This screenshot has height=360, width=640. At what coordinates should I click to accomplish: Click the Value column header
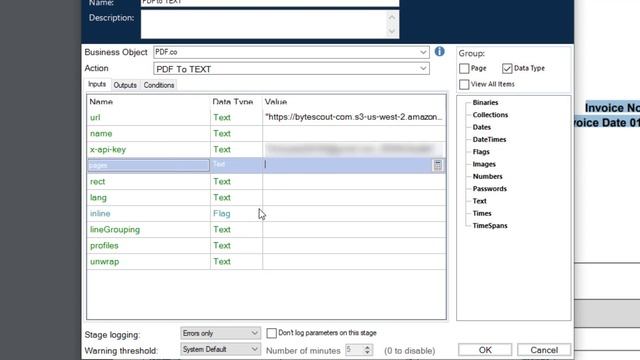pos(276,102)
